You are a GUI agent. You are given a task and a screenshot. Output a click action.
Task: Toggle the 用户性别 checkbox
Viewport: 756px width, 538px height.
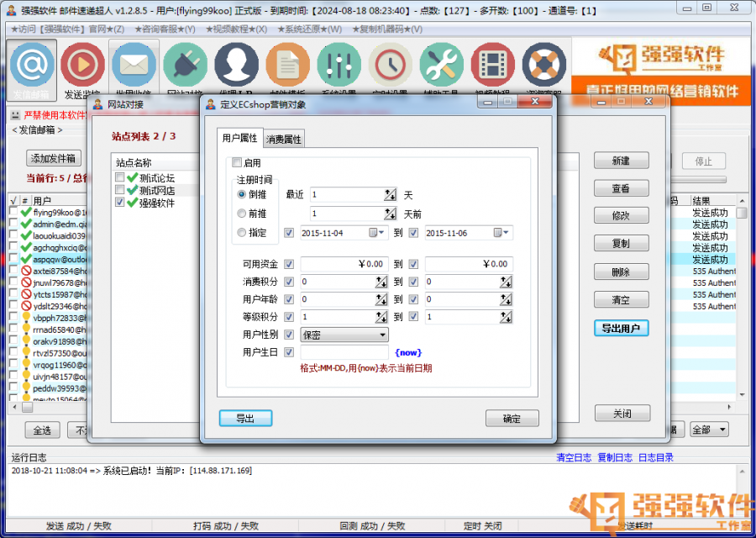[x=289, y=335]
